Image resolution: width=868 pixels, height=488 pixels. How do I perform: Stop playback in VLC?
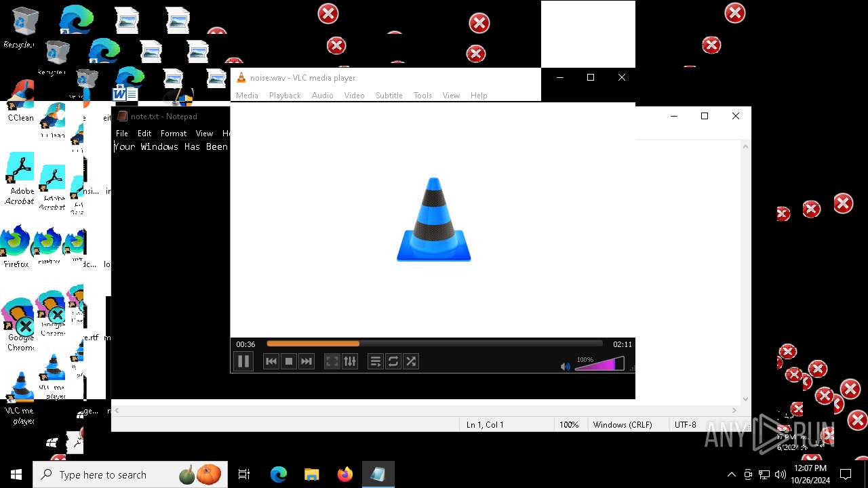(289, 361)
